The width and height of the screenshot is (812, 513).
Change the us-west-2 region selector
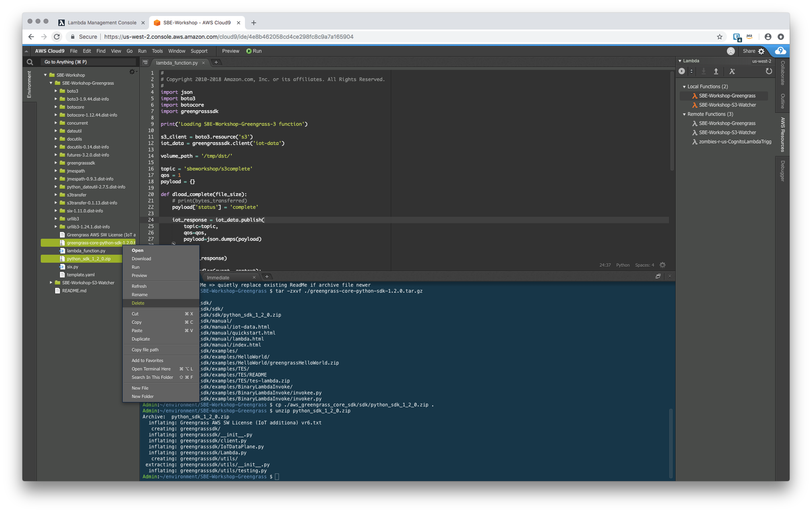click(762, 61)
